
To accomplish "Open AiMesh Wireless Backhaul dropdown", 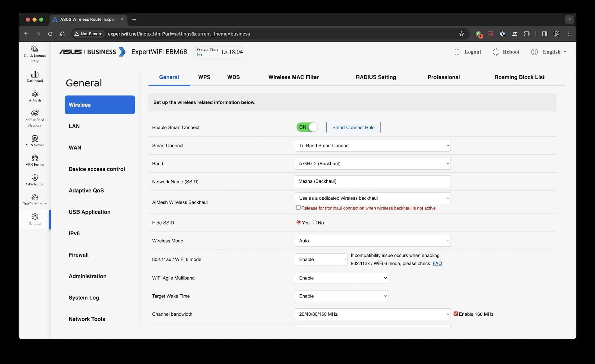I will pyautogui.click(x=372, y=198).
